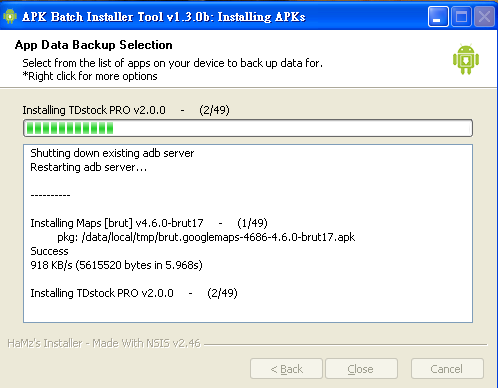
Task: Click the Back button
Action: [x=286, y=369]
